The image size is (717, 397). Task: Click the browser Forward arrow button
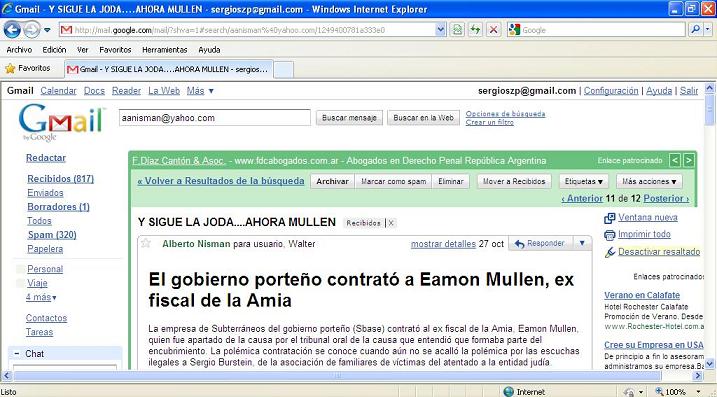32,30
